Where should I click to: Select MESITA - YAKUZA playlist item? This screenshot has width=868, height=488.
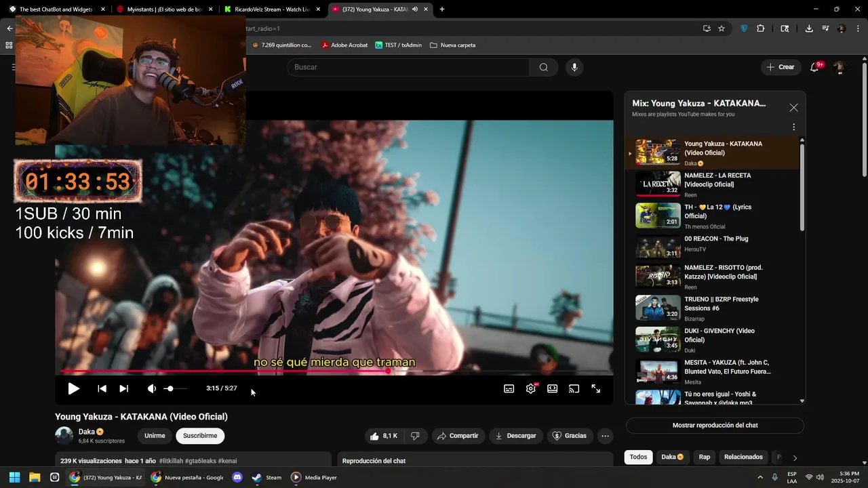(712, 371)
